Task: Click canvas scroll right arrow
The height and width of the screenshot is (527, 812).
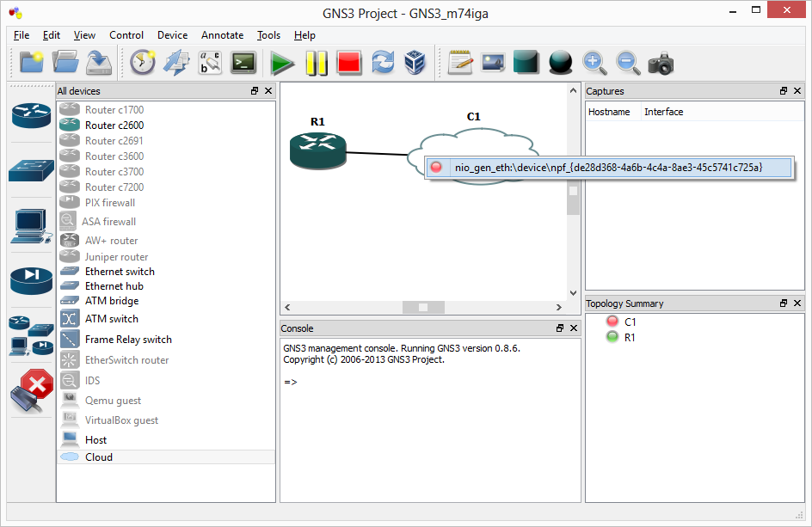Action: tap(559, 307)
